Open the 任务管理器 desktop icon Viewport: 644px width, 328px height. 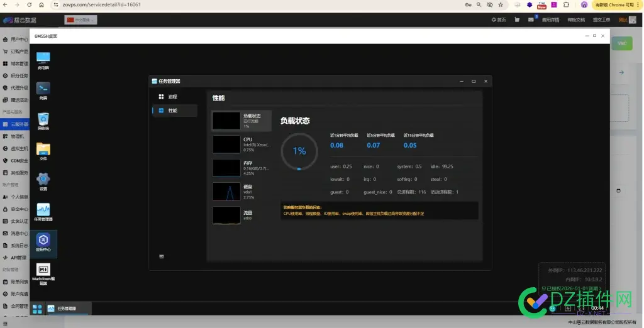(43, 212)
